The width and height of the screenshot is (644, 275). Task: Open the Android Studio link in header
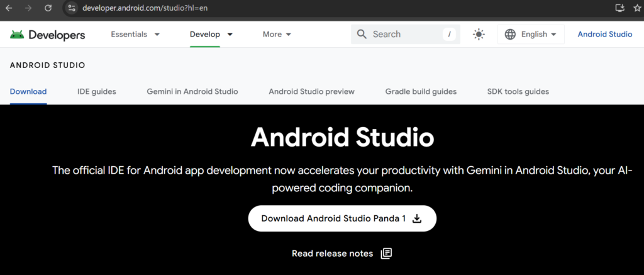(x=604, y=35)
